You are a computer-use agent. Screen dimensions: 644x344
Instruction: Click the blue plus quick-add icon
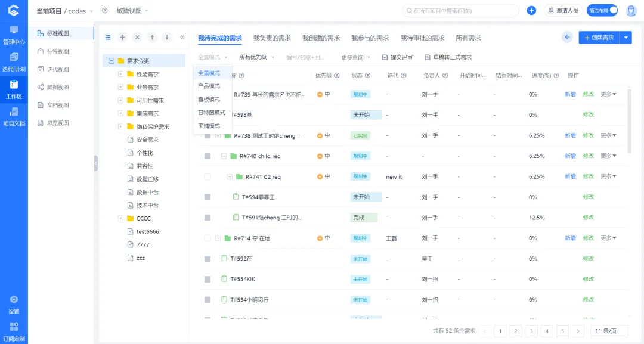click(x=531, y=11)
